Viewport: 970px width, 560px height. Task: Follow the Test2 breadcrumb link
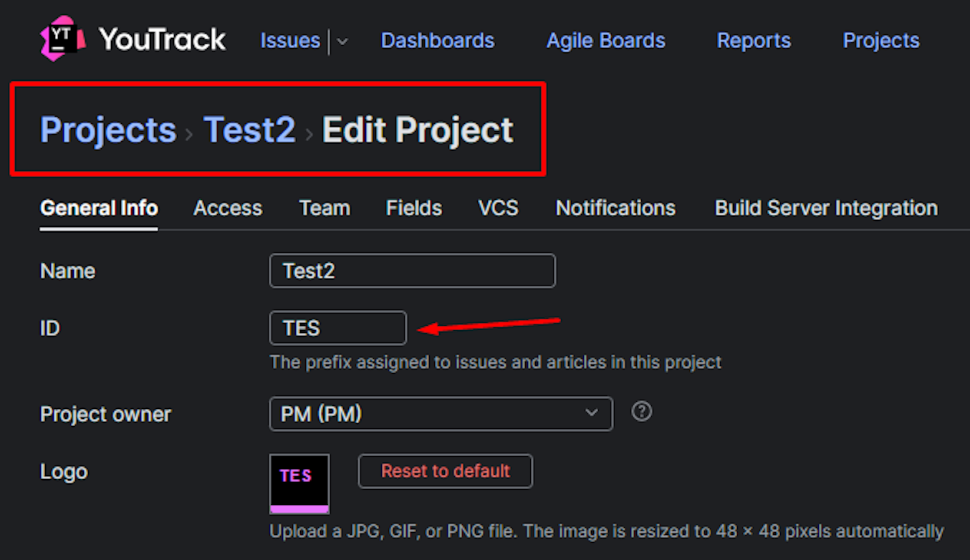(250, 130)
